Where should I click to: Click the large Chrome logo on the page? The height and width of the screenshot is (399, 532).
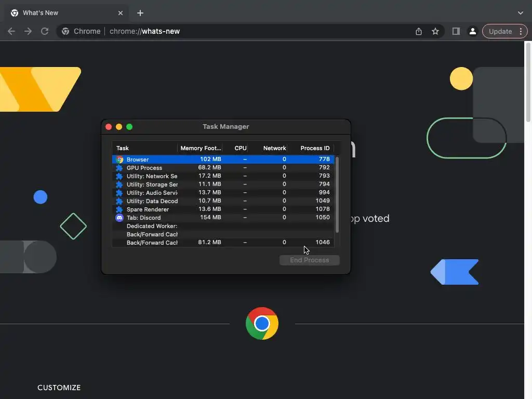click(x=262, y=323)
